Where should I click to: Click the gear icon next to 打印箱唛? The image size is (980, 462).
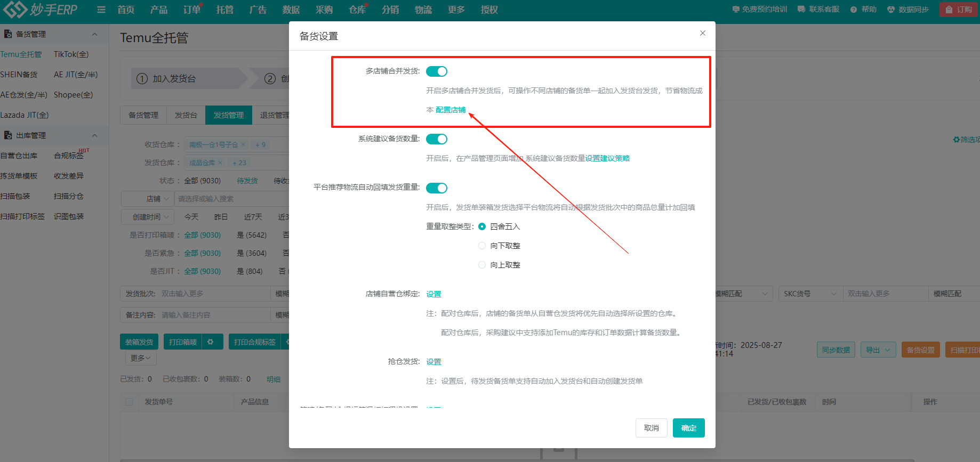coord(211,342)
